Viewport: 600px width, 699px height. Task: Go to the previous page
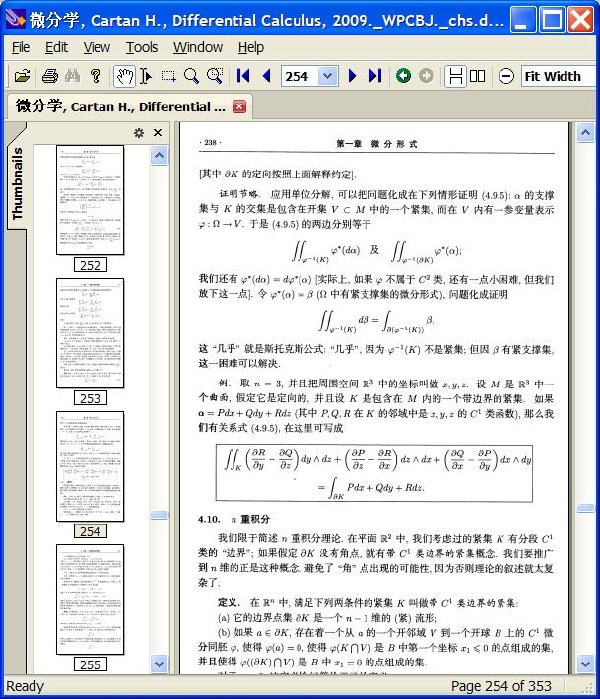[x=267, y=76]
